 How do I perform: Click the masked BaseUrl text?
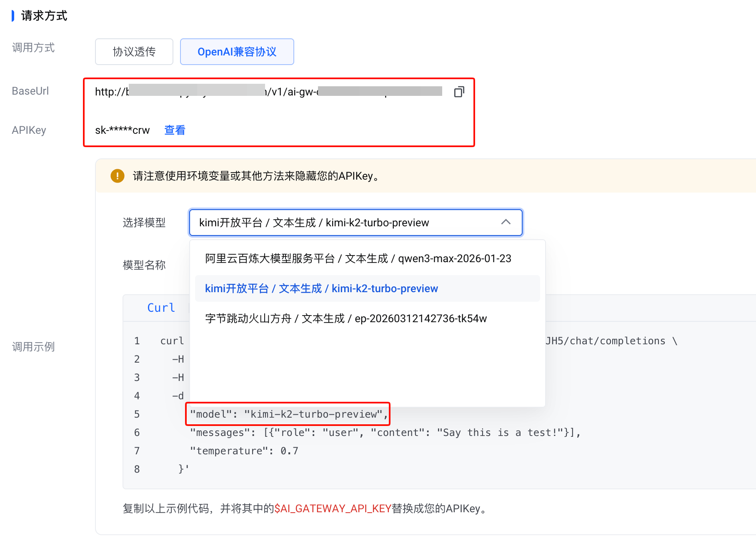point(268,92)
